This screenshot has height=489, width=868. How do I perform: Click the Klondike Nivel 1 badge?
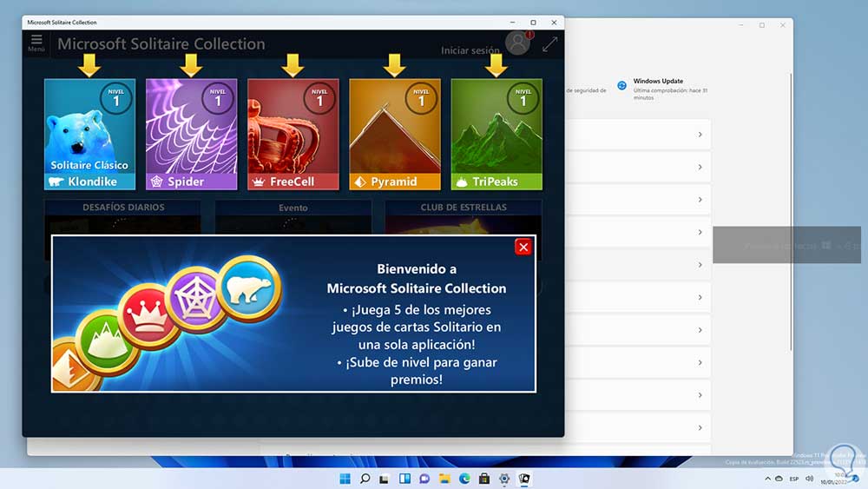tap(115, 98)
